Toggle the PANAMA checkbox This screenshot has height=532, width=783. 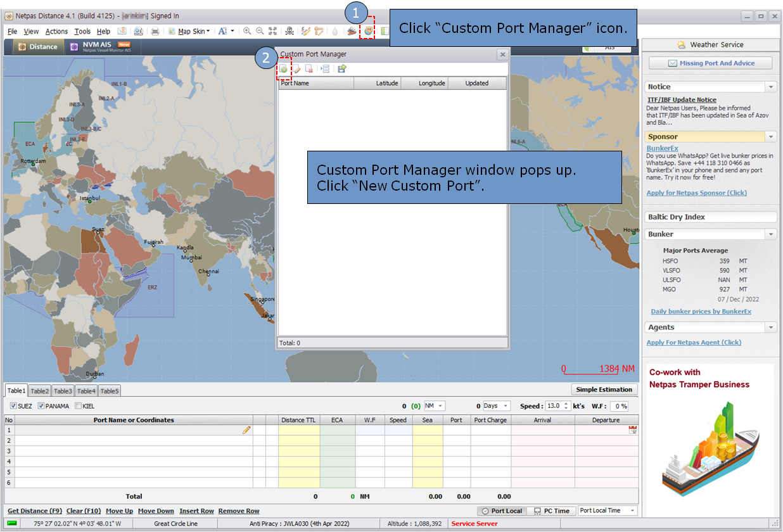point(41,406)
